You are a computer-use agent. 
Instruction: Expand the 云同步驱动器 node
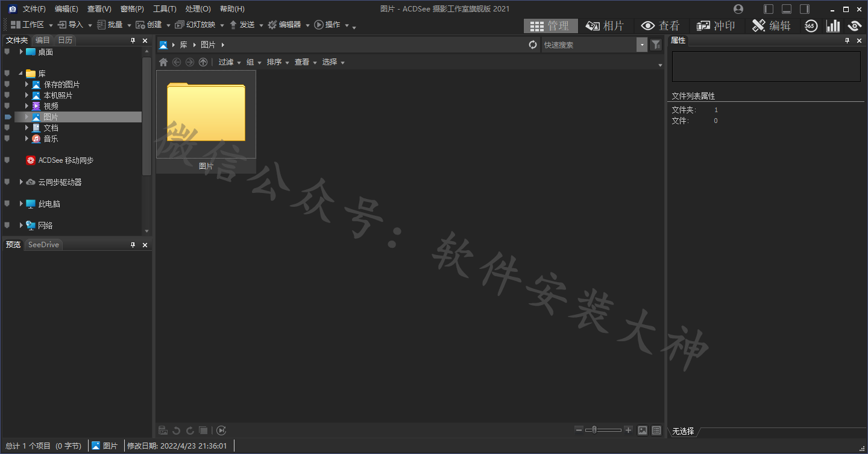point(21,182)
